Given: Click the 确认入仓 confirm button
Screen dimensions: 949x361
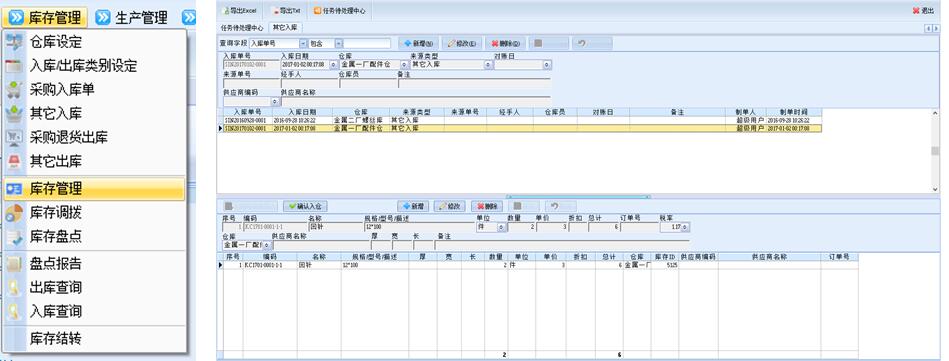Looking at the screenshot, I should [306, 207].
